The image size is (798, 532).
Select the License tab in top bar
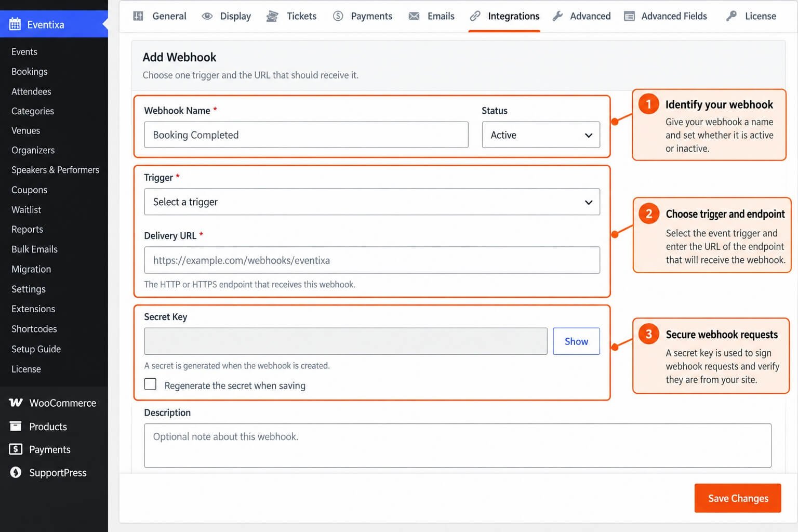(x=751, y=16)
